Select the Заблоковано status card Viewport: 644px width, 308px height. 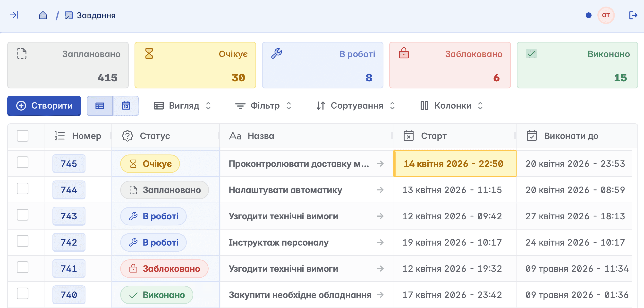coord(449,65)
